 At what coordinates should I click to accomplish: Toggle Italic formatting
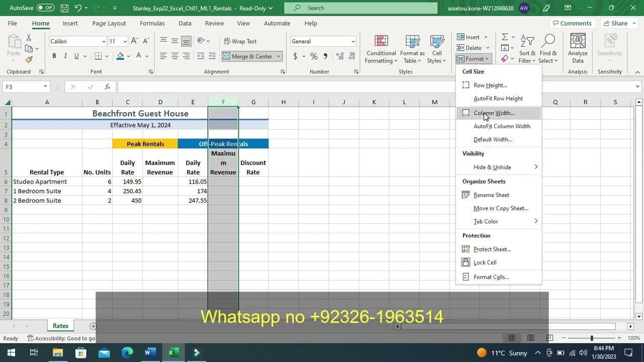65,56
